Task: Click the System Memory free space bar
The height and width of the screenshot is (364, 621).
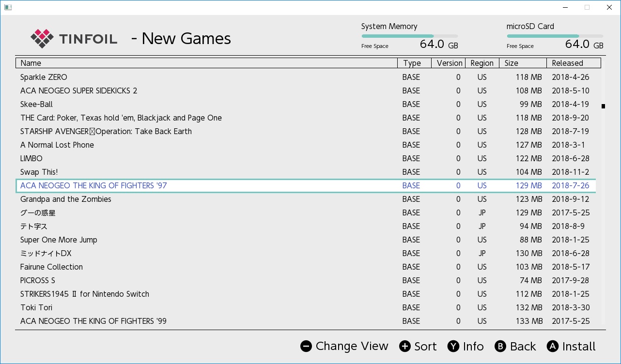Action: [410, 36]
